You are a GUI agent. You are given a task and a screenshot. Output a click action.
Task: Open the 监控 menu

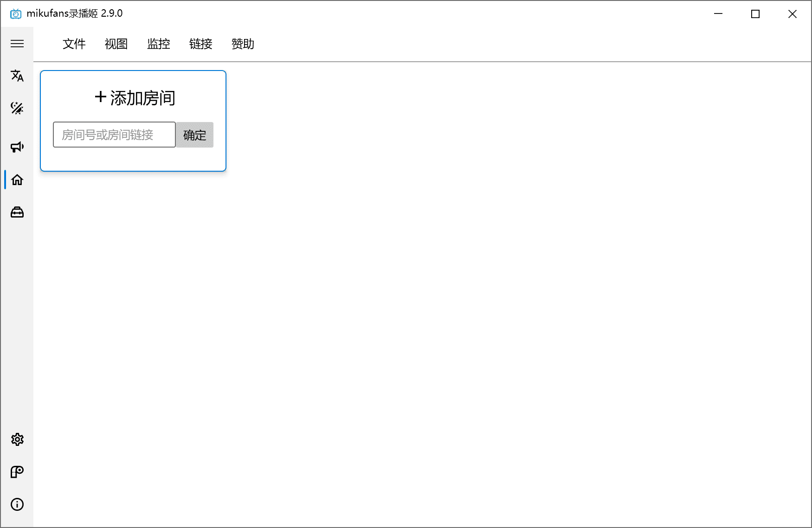tap(158, 44)
